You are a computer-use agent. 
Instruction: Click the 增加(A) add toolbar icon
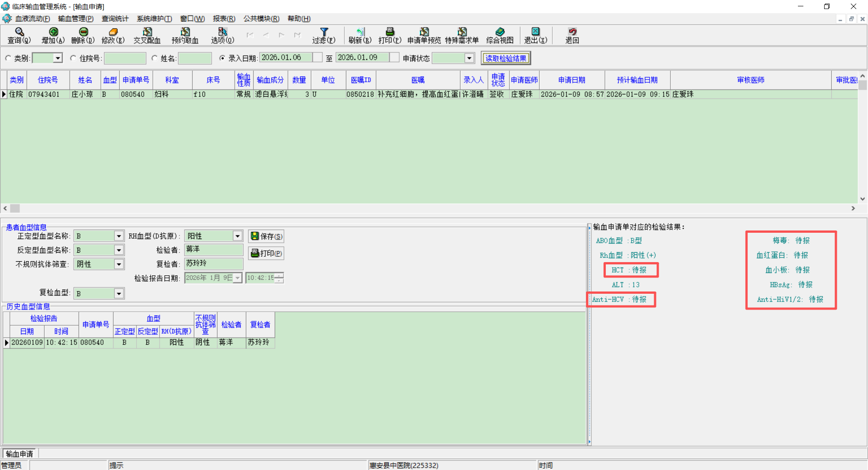(53, 35)
